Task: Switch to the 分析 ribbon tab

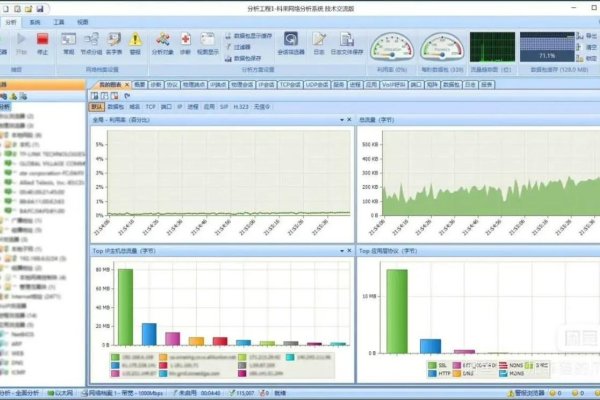Action: coord(11,22)
